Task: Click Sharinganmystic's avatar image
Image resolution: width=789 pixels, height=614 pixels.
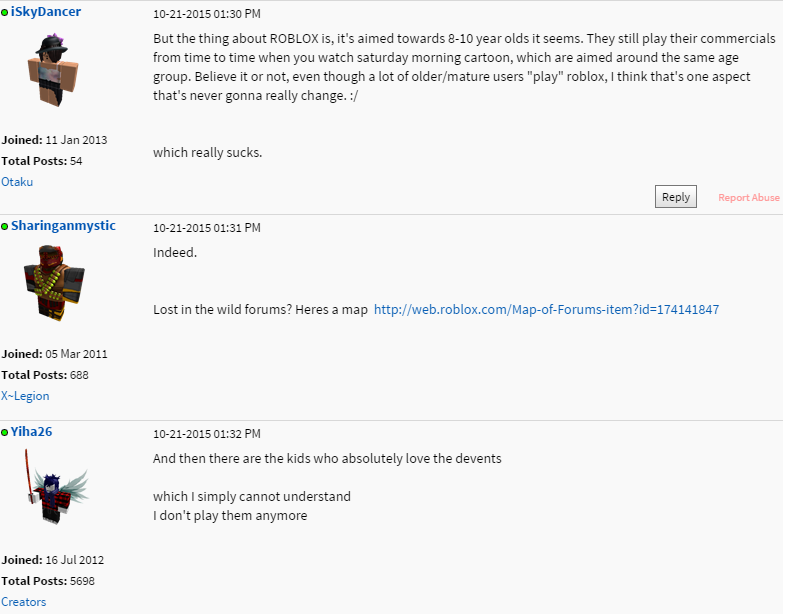Action: click(54, 282)
